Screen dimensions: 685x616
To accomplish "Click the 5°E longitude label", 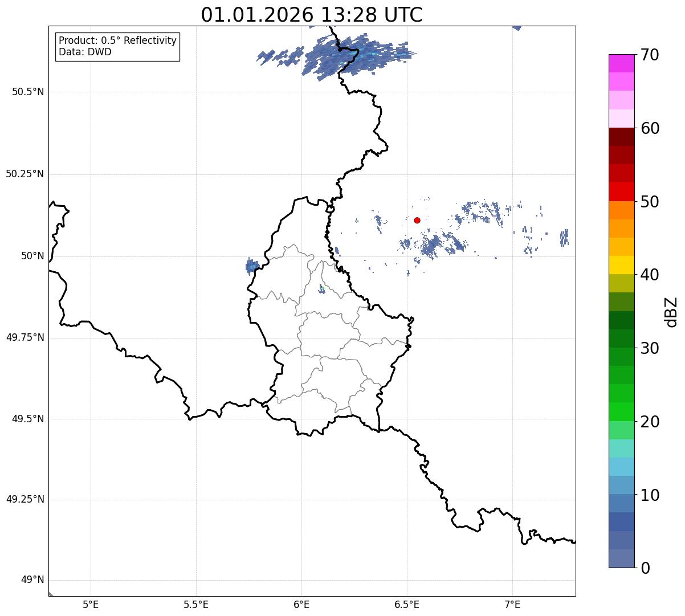I will [91, 604].
